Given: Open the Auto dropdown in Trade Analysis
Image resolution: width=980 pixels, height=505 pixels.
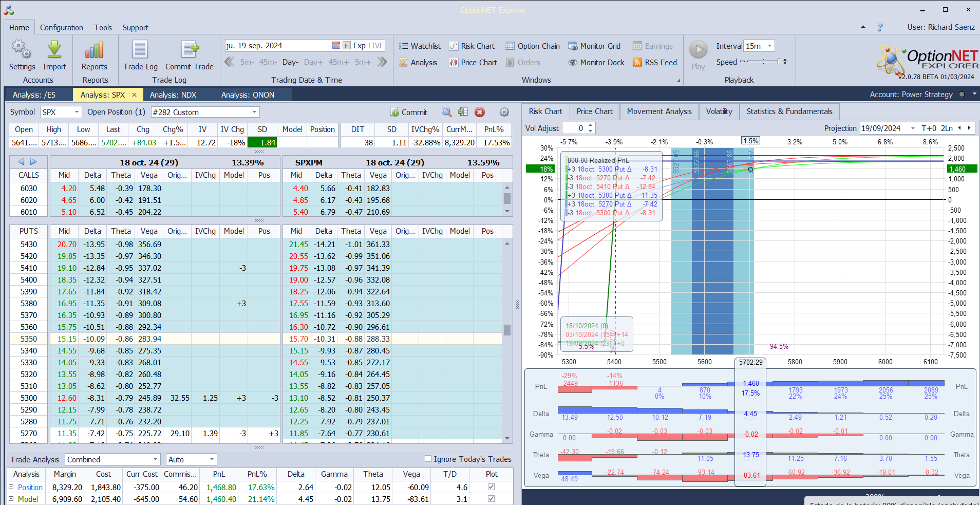Looking at the screenshot, I should pyautogui.click(x=212, y=459).
